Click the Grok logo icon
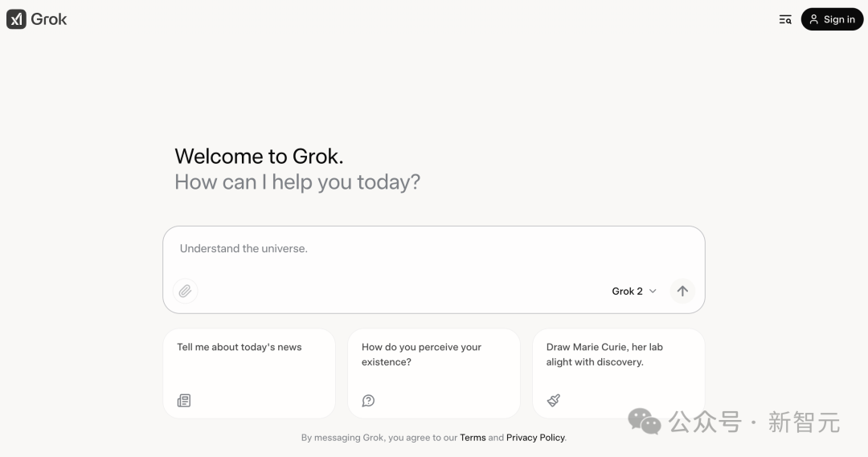This screenshot has width=868, height=457. click(x=16, y=19)
